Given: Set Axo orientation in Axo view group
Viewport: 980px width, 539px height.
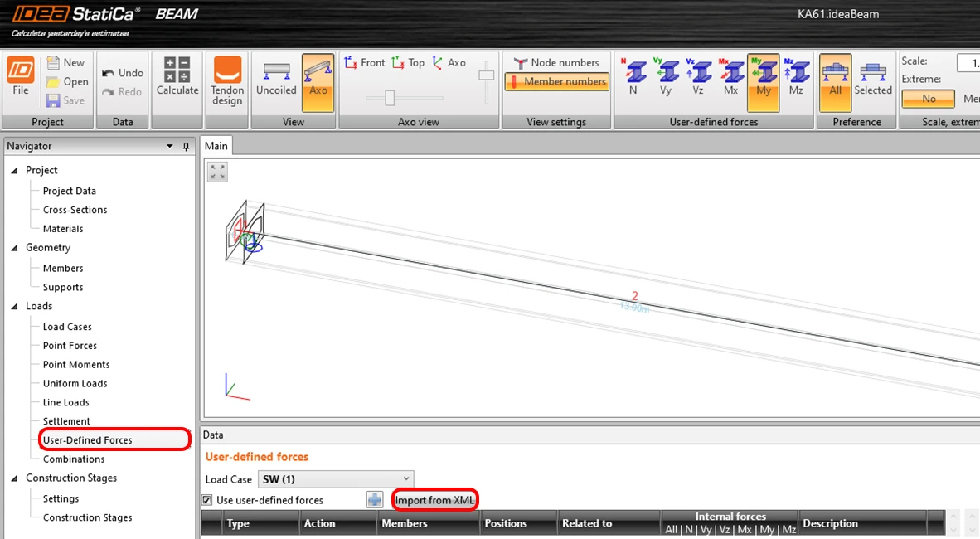Looking at the screenshot, I should point(449,62).
